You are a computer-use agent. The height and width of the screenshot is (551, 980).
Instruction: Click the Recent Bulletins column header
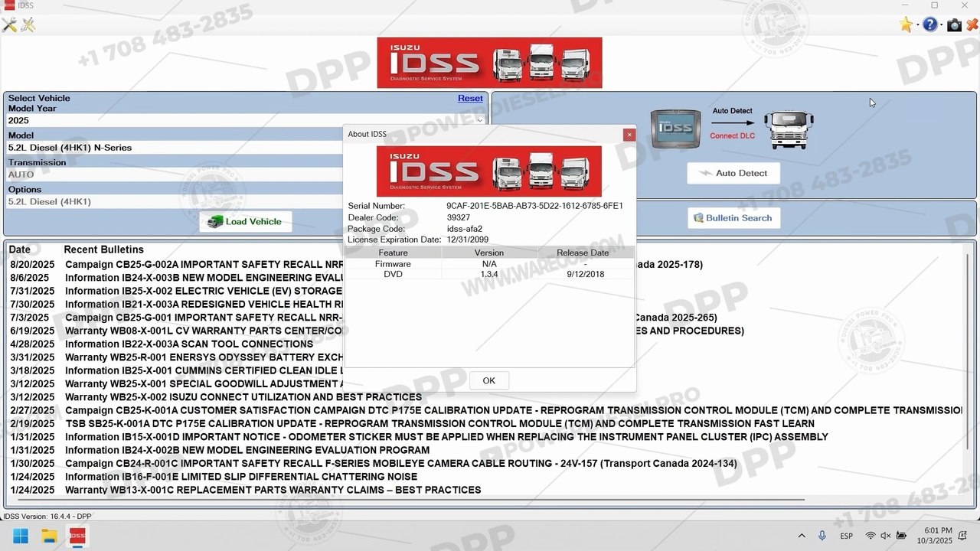coord(103,249)
